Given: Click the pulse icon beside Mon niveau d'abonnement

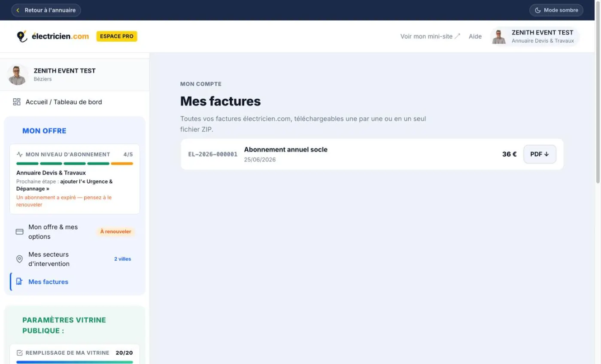Looking at the screenshot, I should [x=20, y=154].
